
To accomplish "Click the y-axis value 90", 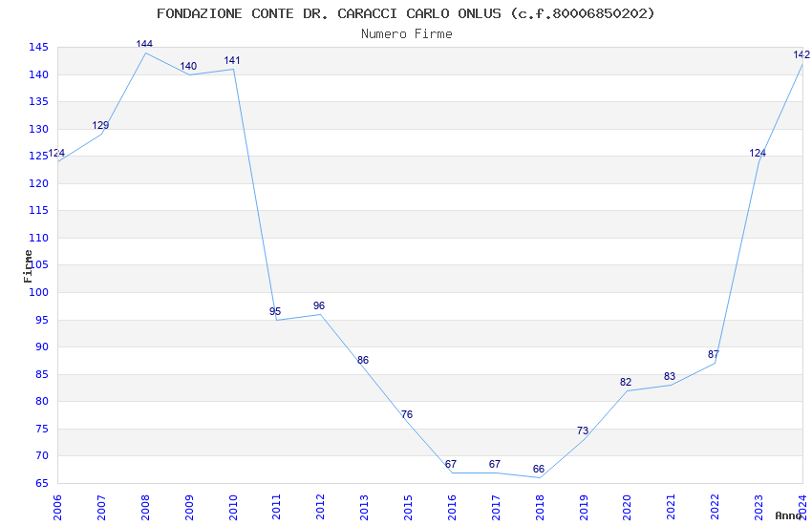I will [42, 347].
